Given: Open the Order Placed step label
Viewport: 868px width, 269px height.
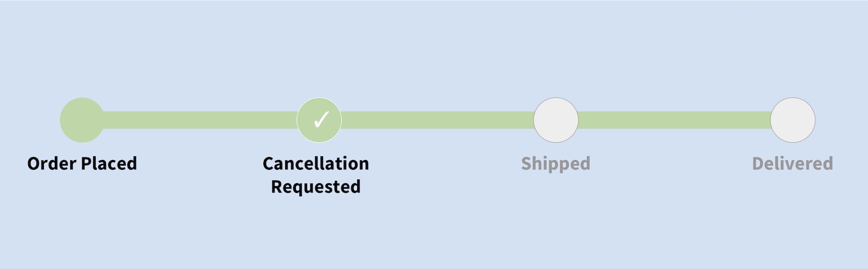Looking at the screenshot, I should 82,163.
